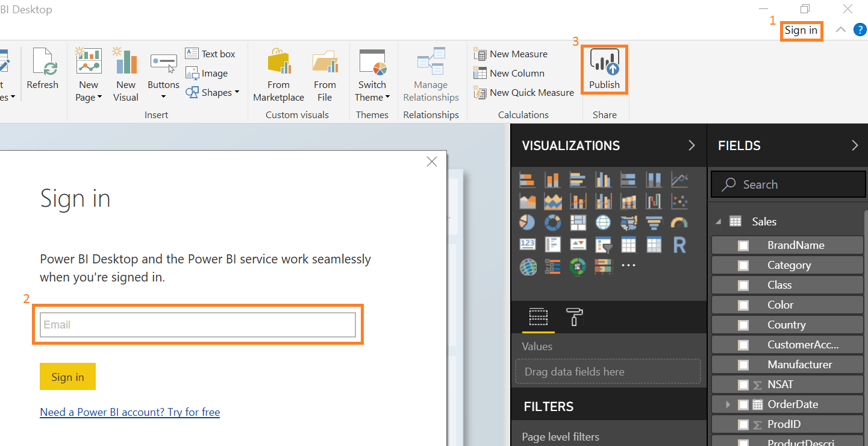
Task: Collapse the Visualizations pane chevron
Action: point(692,145)
